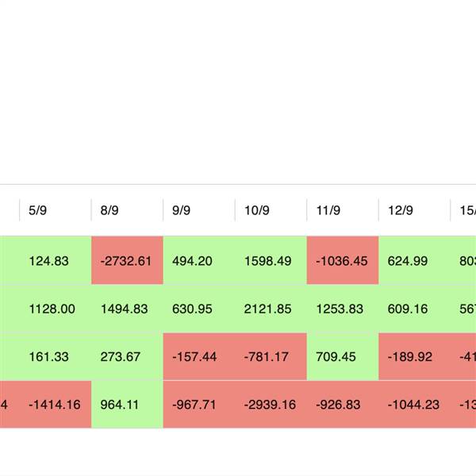Select the 10/9 column header

tap(256, 210)
